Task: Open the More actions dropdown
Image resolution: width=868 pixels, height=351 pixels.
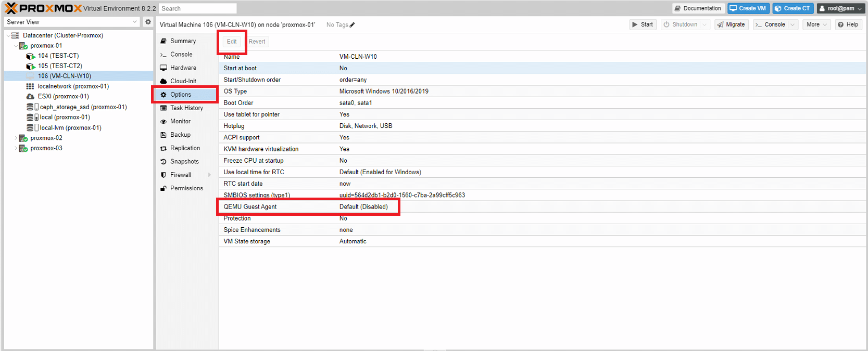Action: tap(816, 24)
